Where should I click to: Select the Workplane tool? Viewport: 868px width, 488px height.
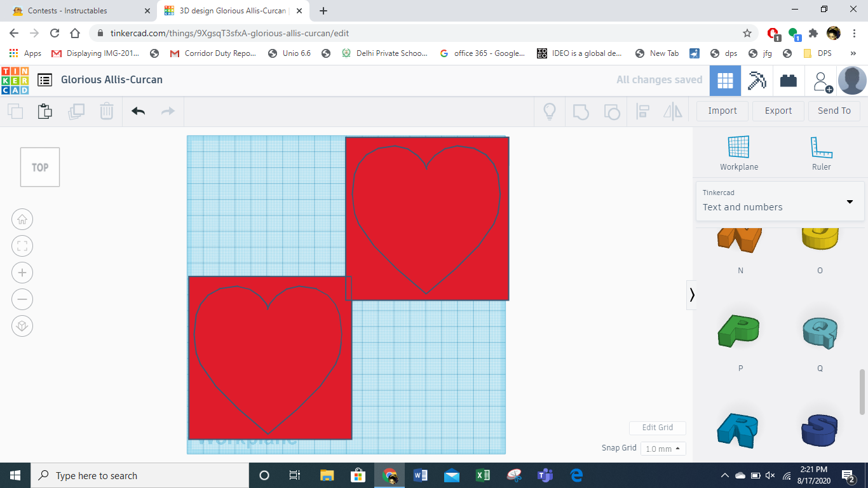pyautogui.click(x=739, y=153)
